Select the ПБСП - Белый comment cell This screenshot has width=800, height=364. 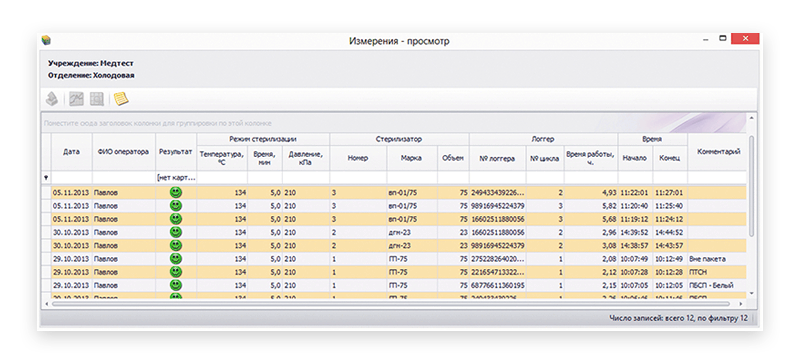pyautogui.click(x=717, y=285)
